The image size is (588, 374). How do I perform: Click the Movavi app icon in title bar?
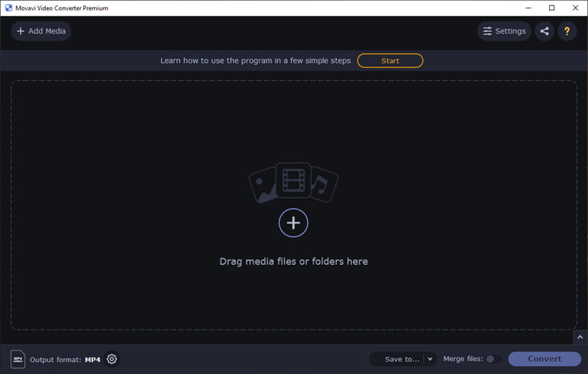coord(8,8)
